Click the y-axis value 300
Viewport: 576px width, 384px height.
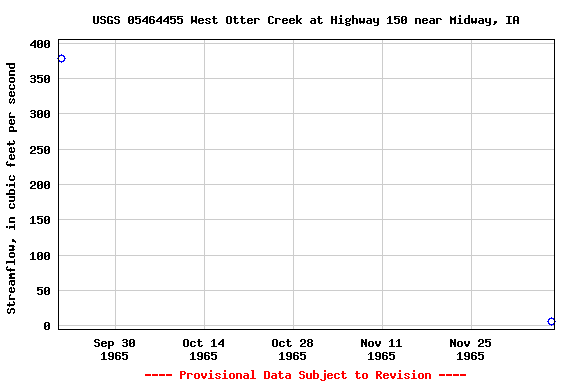click(x=40, y=114)
